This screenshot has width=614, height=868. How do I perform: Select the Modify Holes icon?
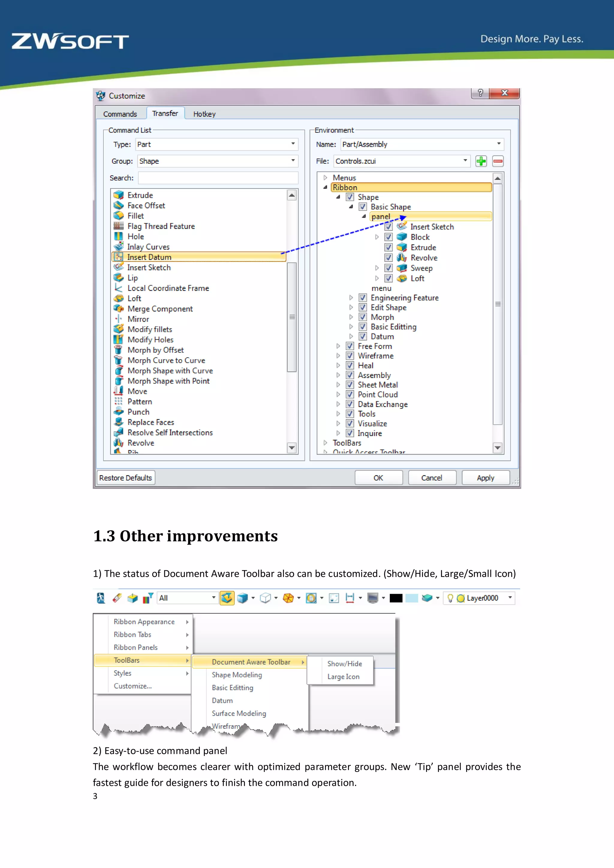(119, 340)
